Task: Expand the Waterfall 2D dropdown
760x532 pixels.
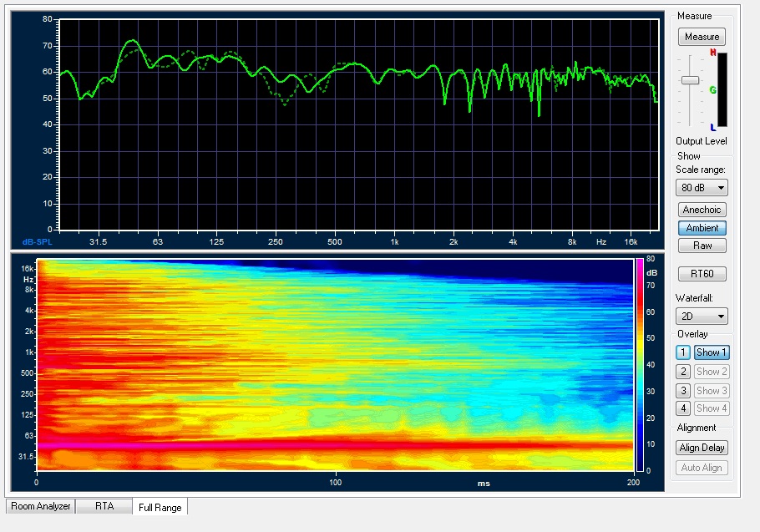Action: point(702,317)
